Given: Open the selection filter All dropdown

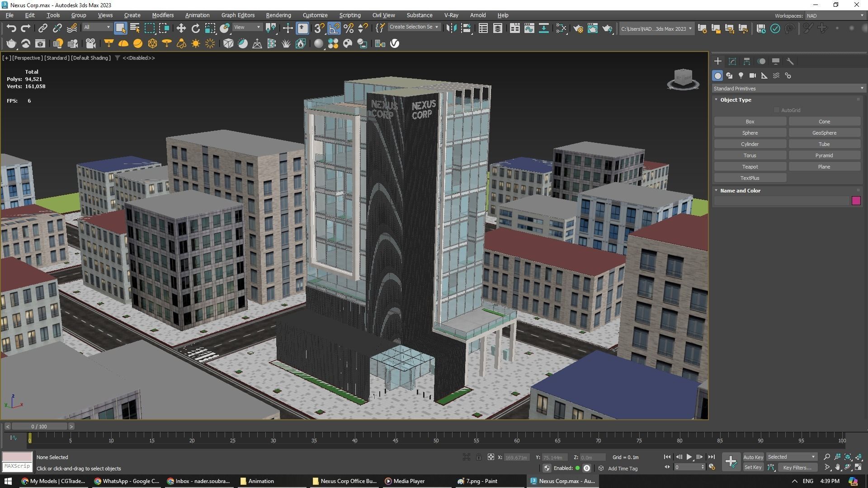Looking at the screenshot, I should pyautogui.click(x=97, y=28).
